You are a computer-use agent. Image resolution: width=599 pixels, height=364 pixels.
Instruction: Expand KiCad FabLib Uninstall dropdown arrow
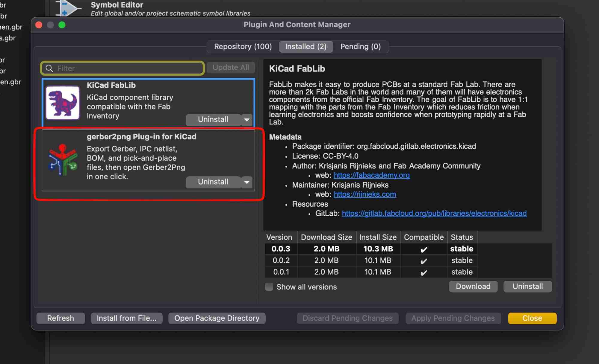247,120
